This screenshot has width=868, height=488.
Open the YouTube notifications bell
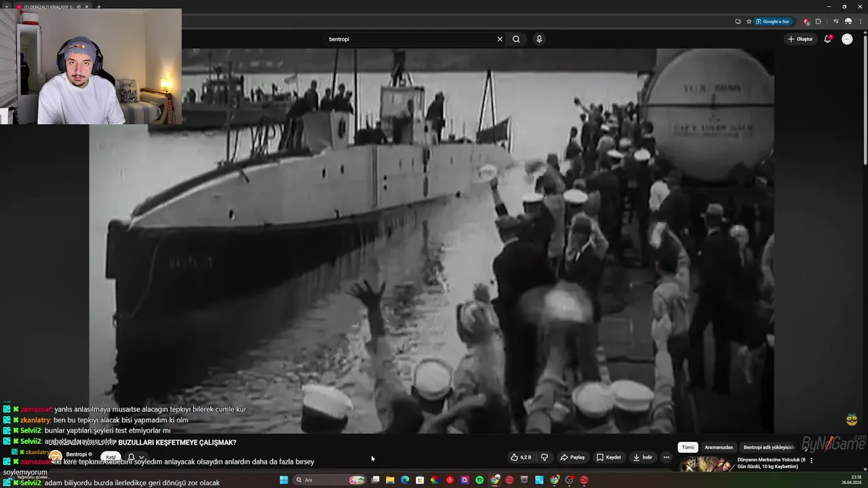point(827,39)
